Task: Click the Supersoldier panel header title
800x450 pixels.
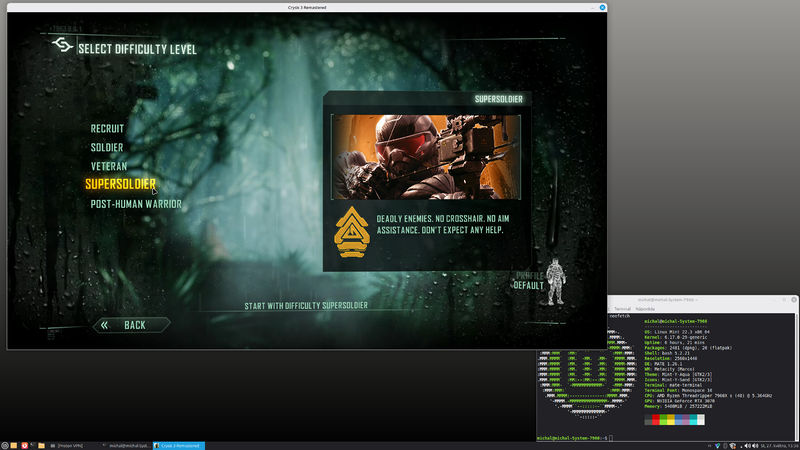Action: [498, 99]
